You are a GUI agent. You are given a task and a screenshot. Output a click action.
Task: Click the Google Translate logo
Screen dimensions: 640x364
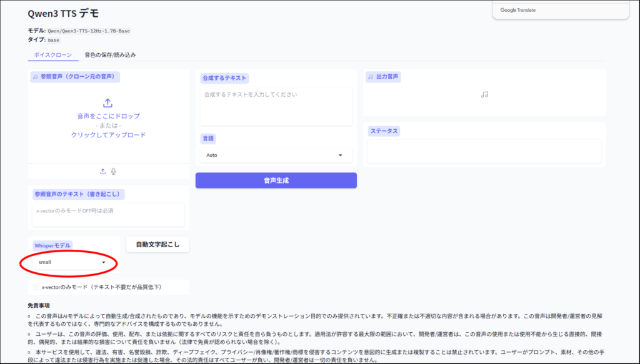(518, 10)
